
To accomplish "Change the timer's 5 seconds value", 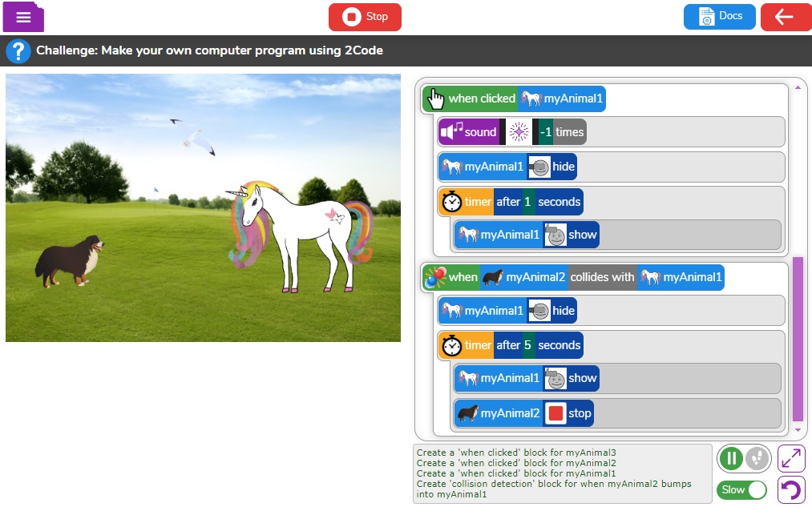I will 527,345.
